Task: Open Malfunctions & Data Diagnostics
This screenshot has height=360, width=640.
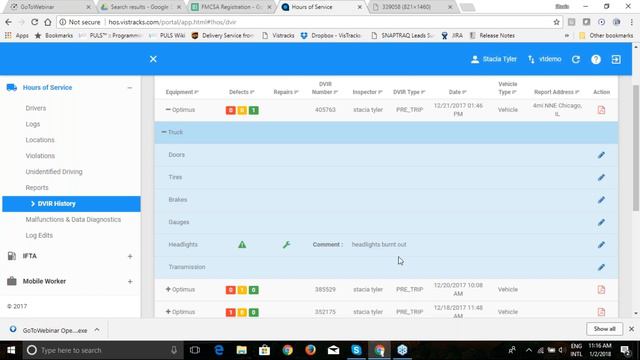Action: click(x=73, y=220)
